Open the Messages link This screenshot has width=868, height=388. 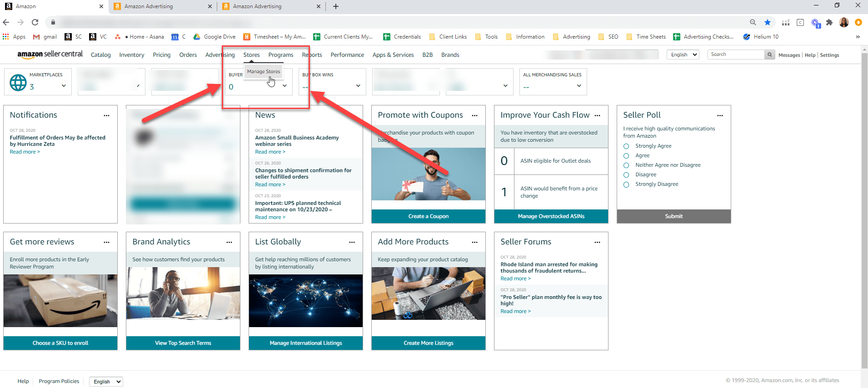[789, 55]
